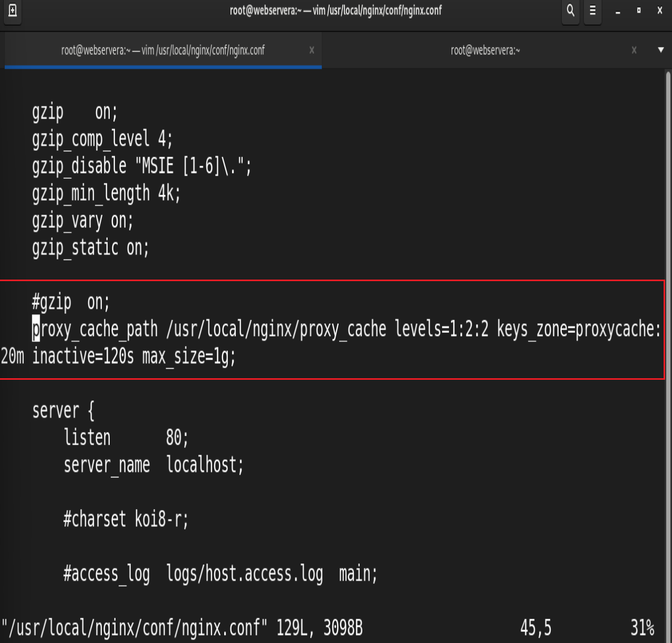672x643 pixels.
Task: Click the 'listen 80;' line
Action: [126, 438]
